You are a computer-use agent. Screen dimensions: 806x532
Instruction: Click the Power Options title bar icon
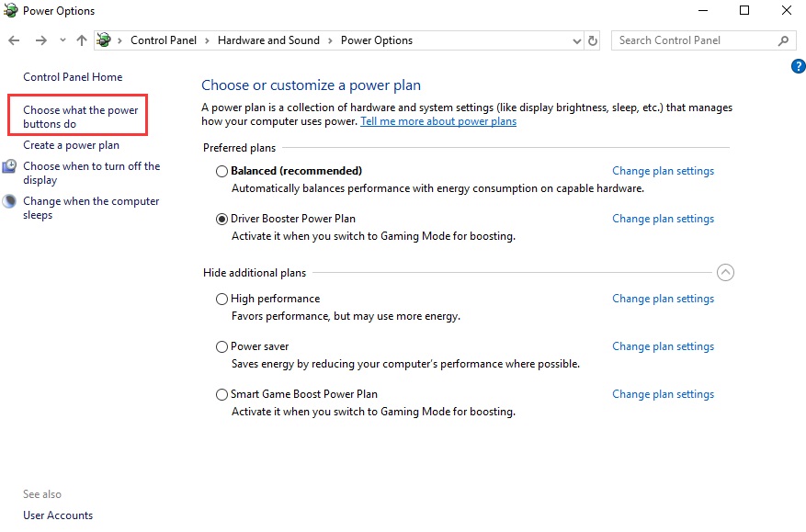pos(10,10)
